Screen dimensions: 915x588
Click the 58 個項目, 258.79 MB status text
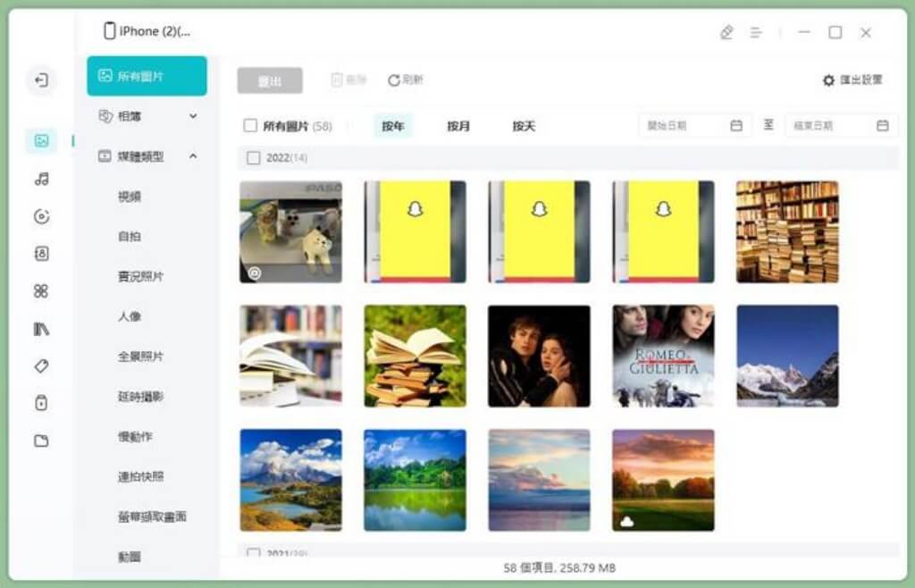coord(559,567)
